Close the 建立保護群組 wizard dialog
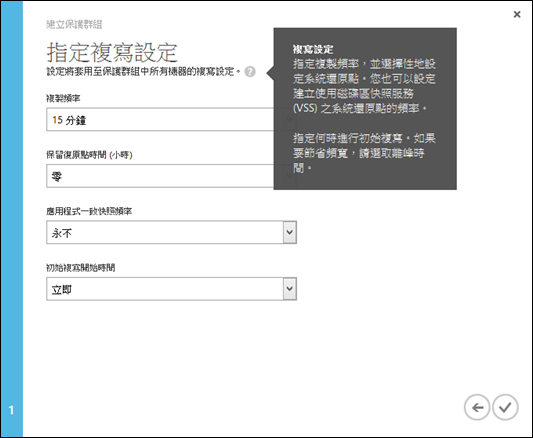Viewport: 533px width, 438px height. (x=517, y=14)
